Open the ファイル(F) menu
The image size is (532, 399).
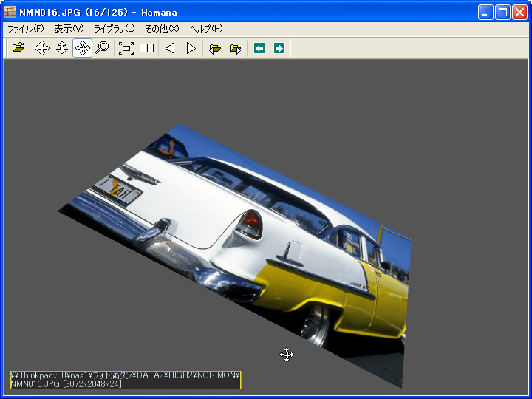25,29
